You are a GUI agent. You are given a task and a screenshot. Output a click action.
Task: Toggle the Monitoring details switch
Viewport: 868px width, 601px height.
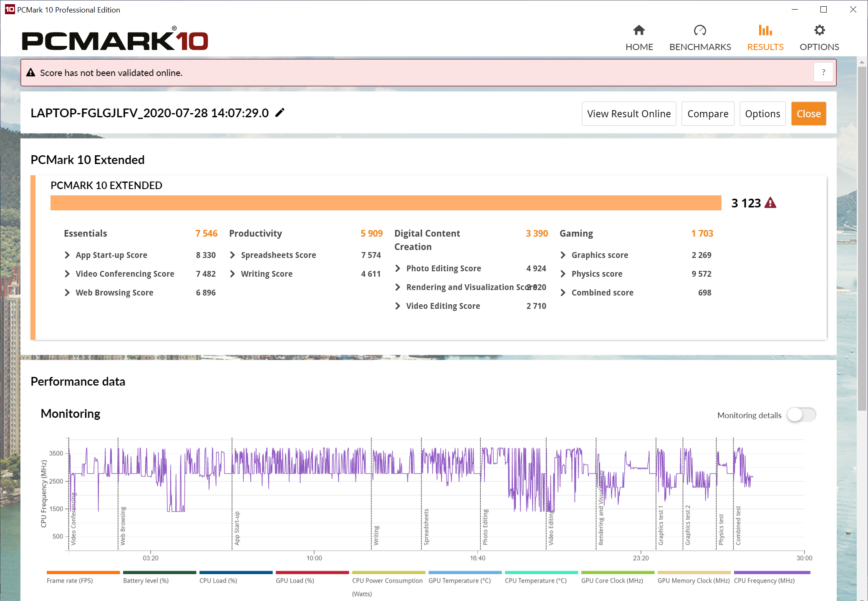[x=801, y=415]
